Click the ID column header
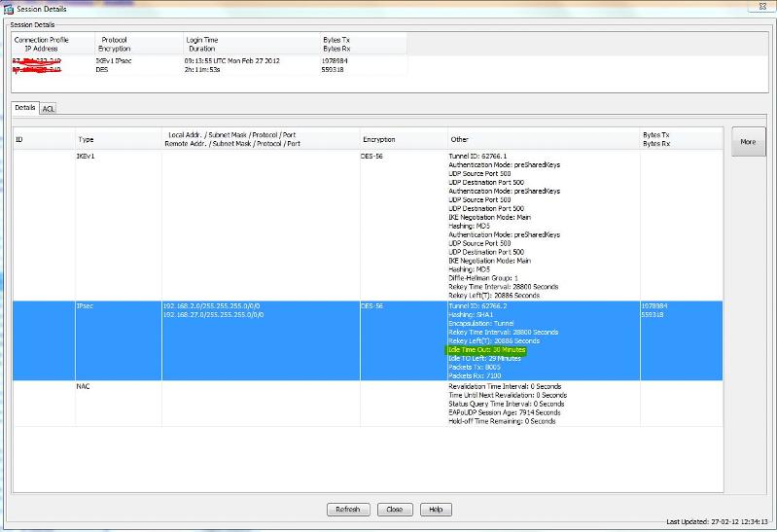The height and width of the screenshot is (532, 777). [x=44, y=139]
